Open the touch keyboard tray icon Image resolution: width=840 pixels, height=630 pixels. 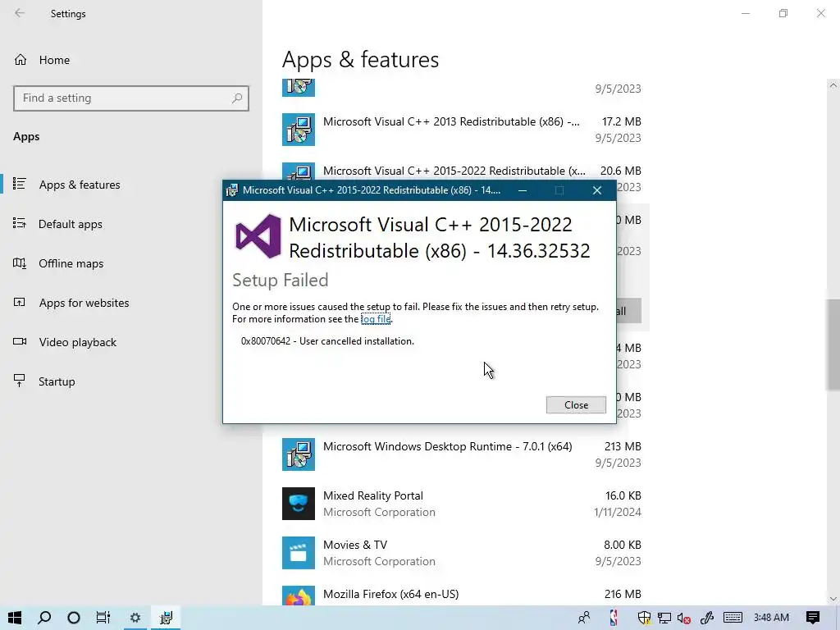point(733,618)
